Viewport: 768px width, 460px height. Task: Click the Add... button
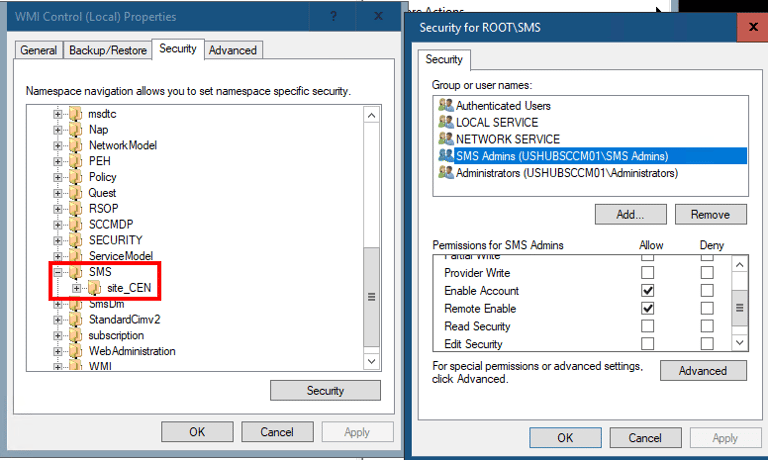[630, 214]
